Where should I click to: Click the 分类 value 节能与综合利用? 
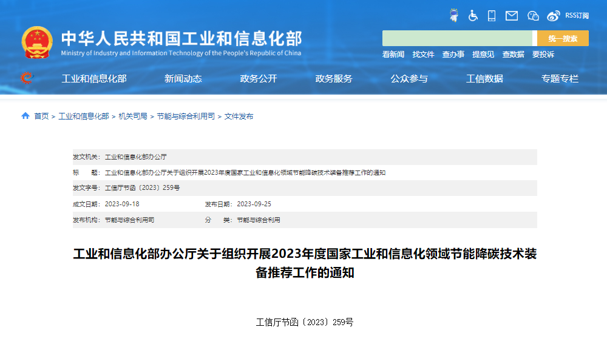click(x=259, y=220)
